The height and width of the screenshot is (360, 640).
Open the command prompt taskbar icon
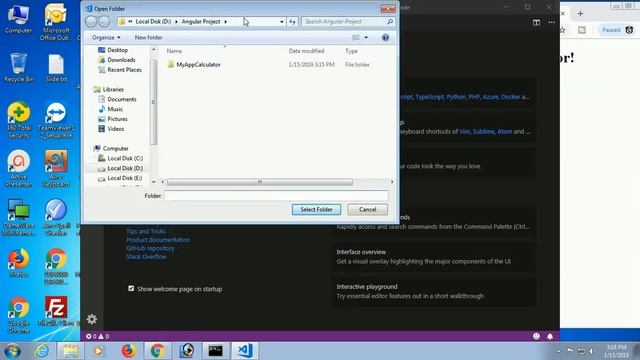pyautogui.click(x=215, y=351)
